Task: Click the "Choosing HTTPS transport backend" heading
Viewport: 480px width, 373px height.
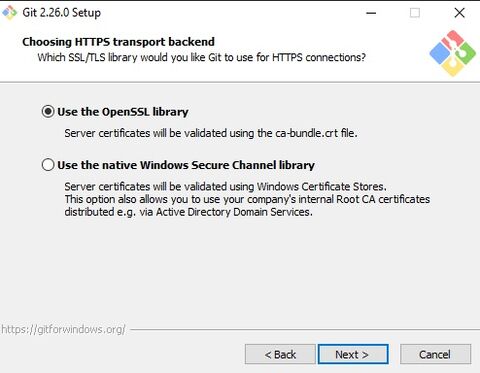Action: [x=118, y=42]
